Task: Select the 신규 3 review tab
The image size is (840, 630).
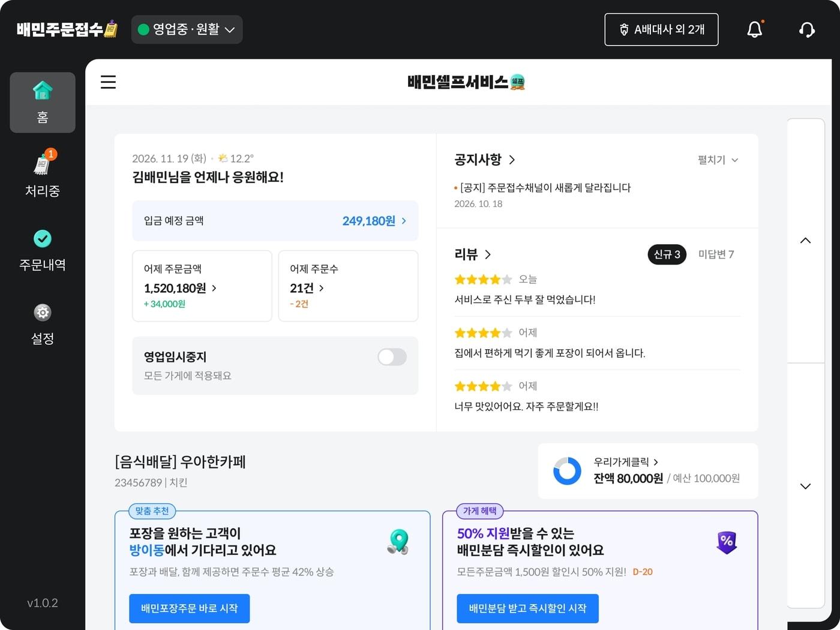Action: tap(667, 254)
